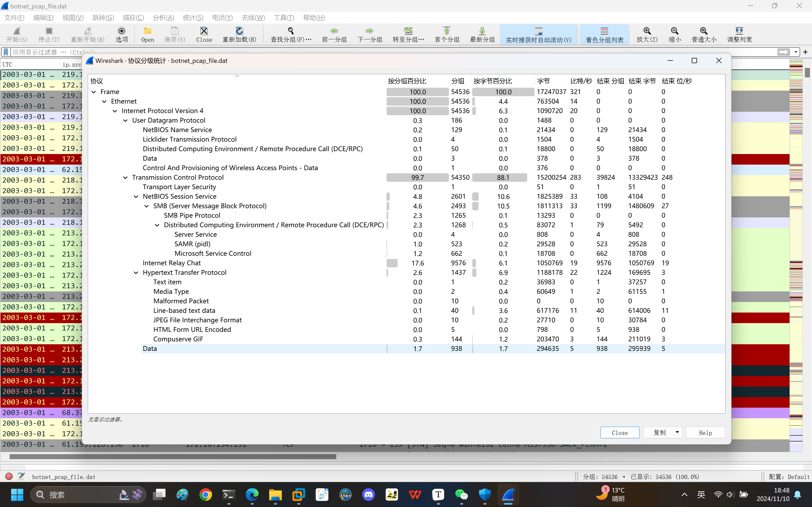Viewport: 812px width, 507px height.
Task: Click the Windows Start button
Action: click(17, 495)
